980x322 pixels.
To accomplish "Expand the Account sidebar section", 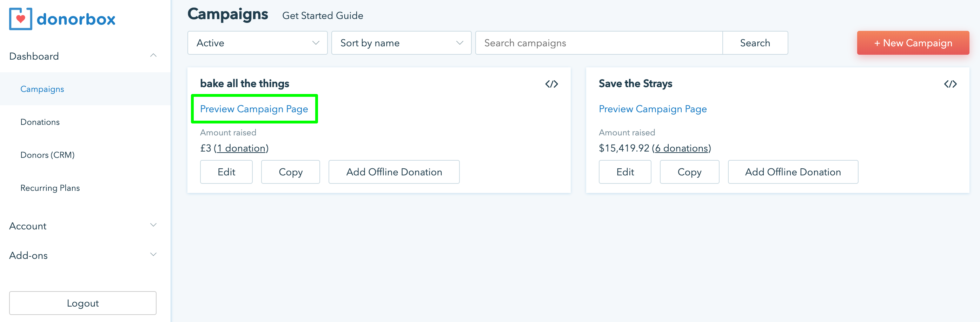I will (153, 226).
